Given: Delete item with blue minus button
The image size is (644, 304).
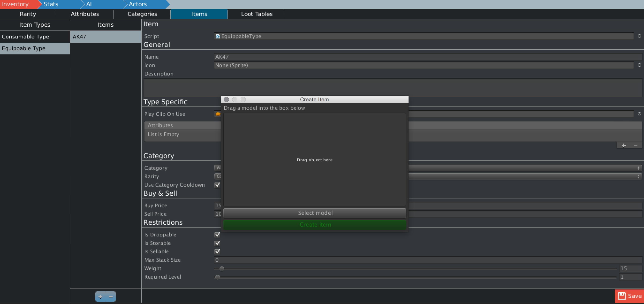Looking at the screenshot, I should tap(111, 296).
